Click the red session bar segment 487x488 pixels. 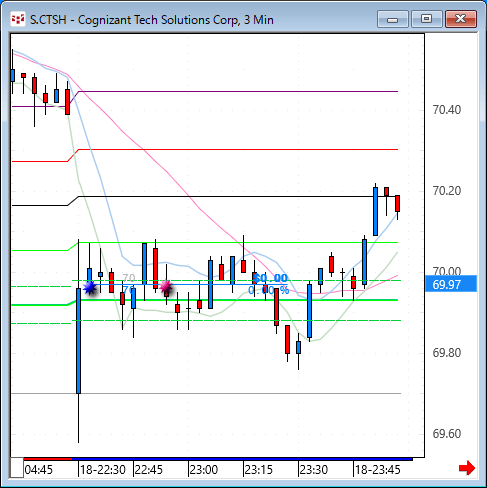(x=48, y=459)
